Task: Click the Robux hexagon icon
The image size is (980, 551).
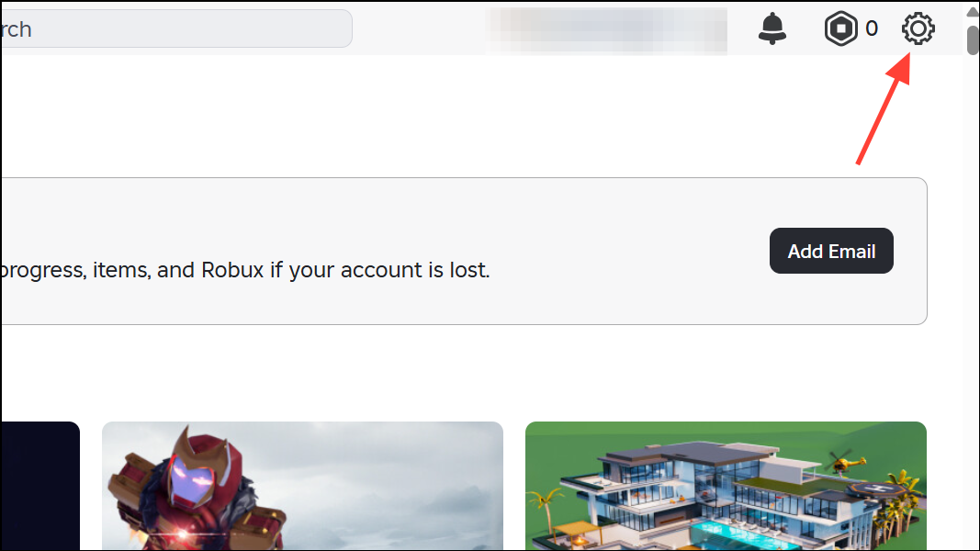Action: [840, 28]
